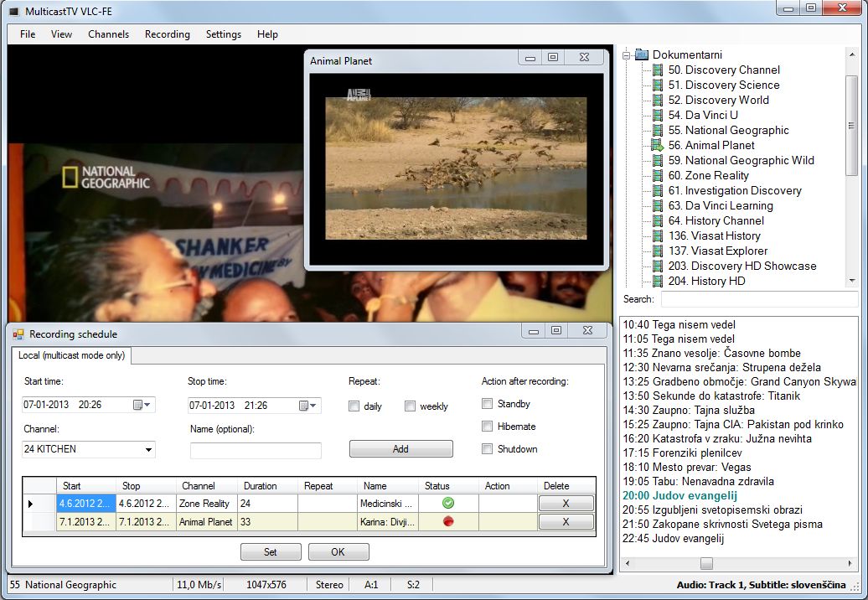Image resolution: width=868 pixels, height=600 pixels.
Task: Click the green check status icon for Zone Reality
Action: 448,503
